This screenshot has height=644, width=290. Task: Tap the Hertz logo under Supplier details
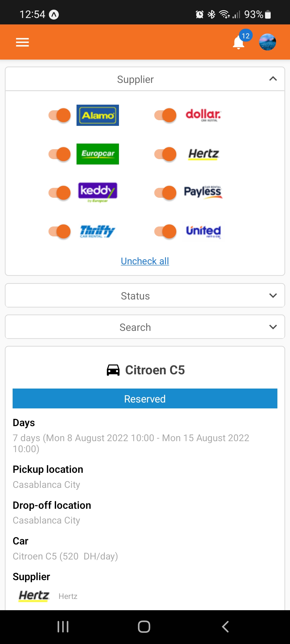click(x=34, y=596)
